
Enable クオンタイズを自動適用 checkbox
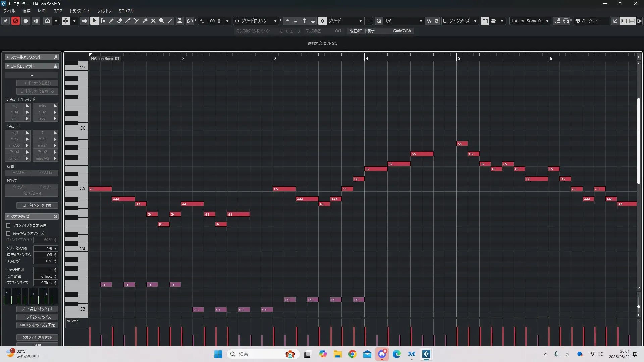(x=8, y=226)
